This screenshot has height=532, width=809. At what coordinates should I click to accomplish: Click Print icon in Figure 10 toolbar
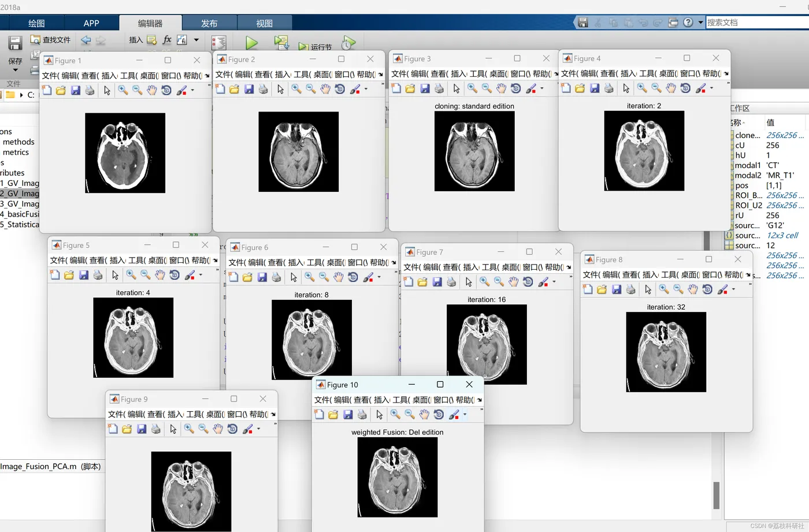click(x=362, y=414)
